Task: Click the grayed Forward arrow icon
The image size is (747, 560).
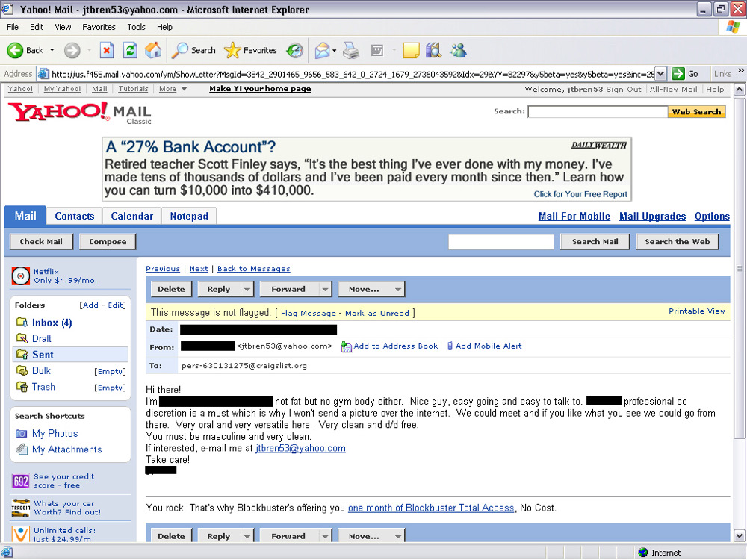Action: click(x=72, y=50)
